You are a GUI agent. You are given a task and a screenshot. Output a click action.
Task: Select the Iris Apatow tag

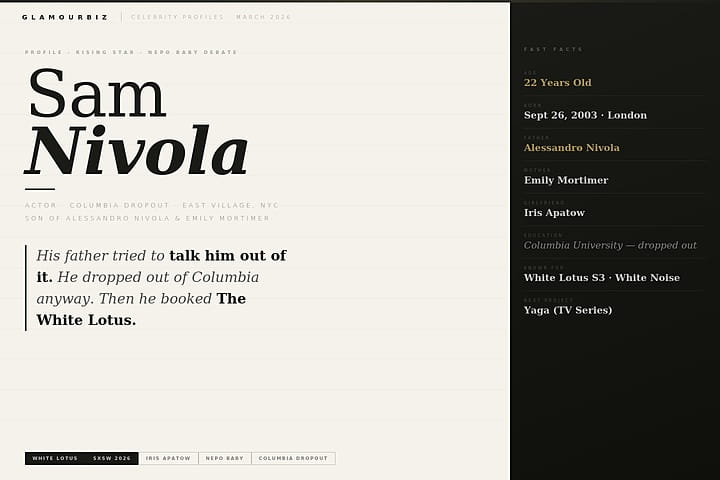[x=168, y=458]
